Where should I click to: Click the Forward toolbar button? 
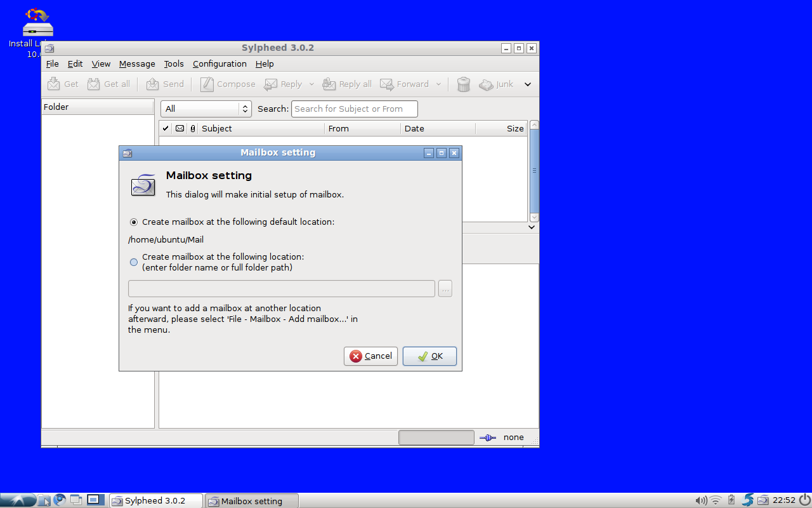pos(405,84)
